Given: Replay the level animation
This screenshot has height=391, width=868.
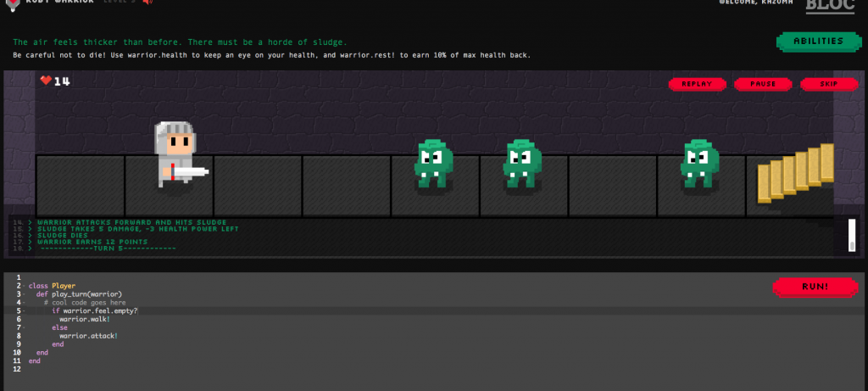Looking at the screenshot, I should [x=697, y=84].
